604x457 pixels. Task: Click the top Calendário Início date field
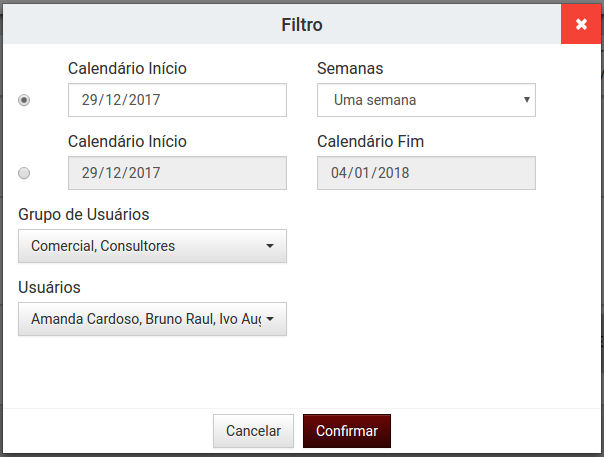177,100
